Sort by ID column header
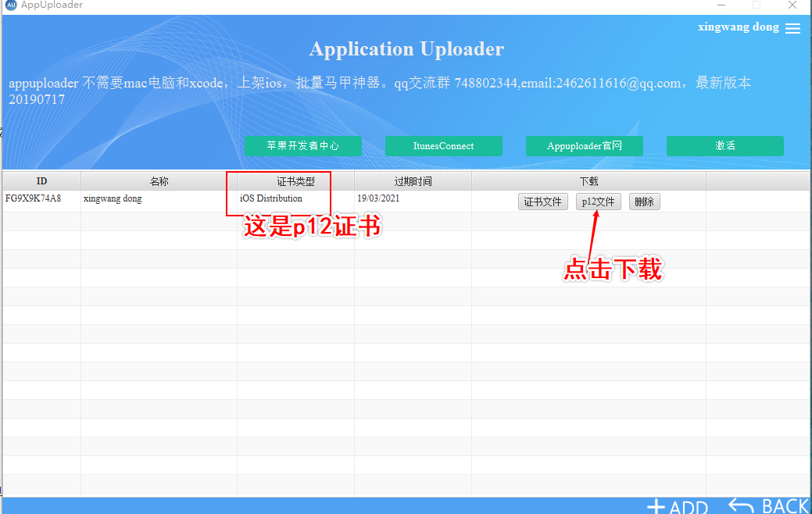Viewport: 812px width, 514px height. click(x=41, y=181)
